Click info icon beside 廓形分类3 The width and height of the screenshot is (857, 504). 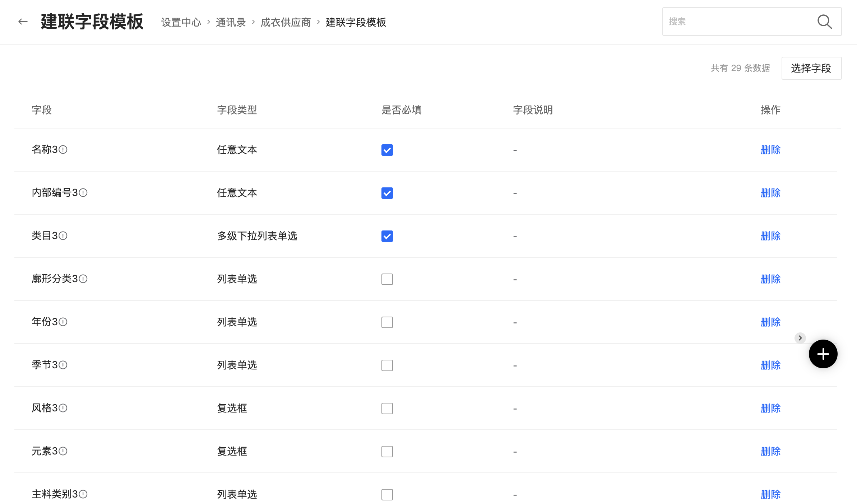(83, 279)
